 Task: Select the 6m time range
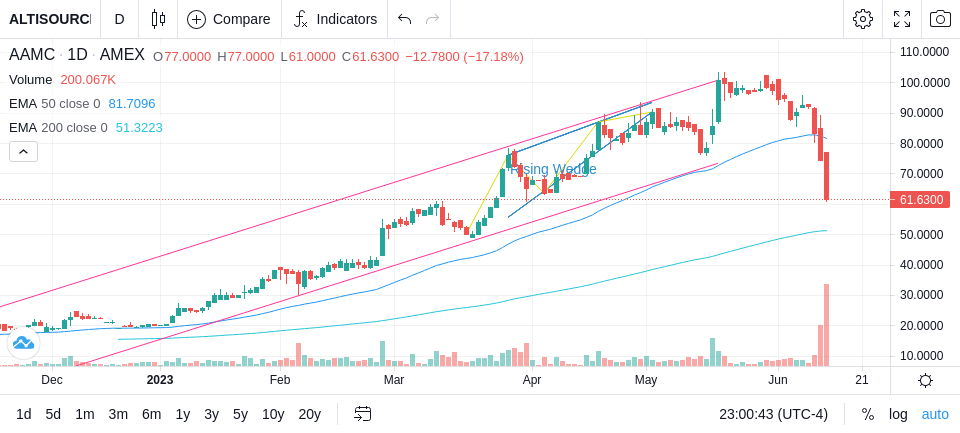(151, 414)
